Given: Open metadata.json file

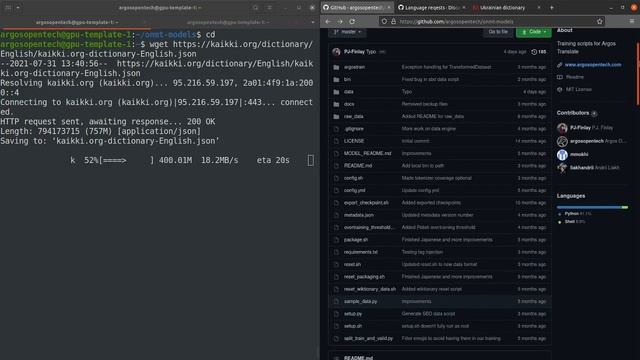Looking at the screenshot, I should click(x=358, y=215).
